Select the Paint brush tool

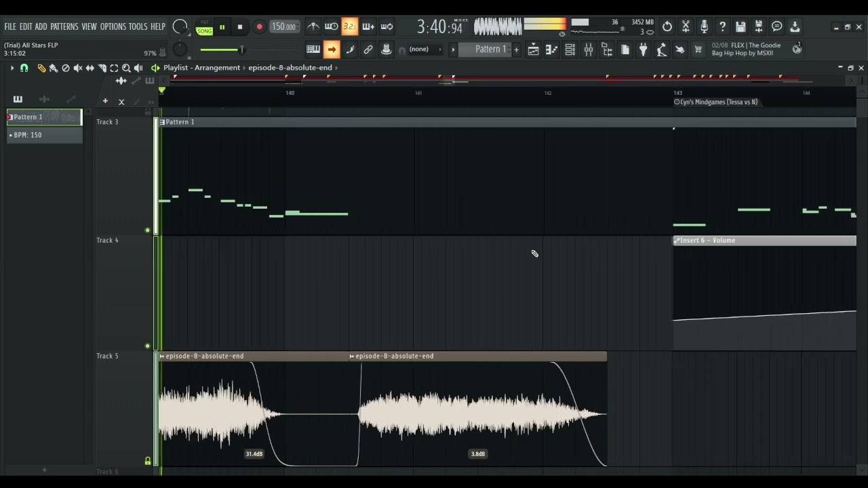53,68
